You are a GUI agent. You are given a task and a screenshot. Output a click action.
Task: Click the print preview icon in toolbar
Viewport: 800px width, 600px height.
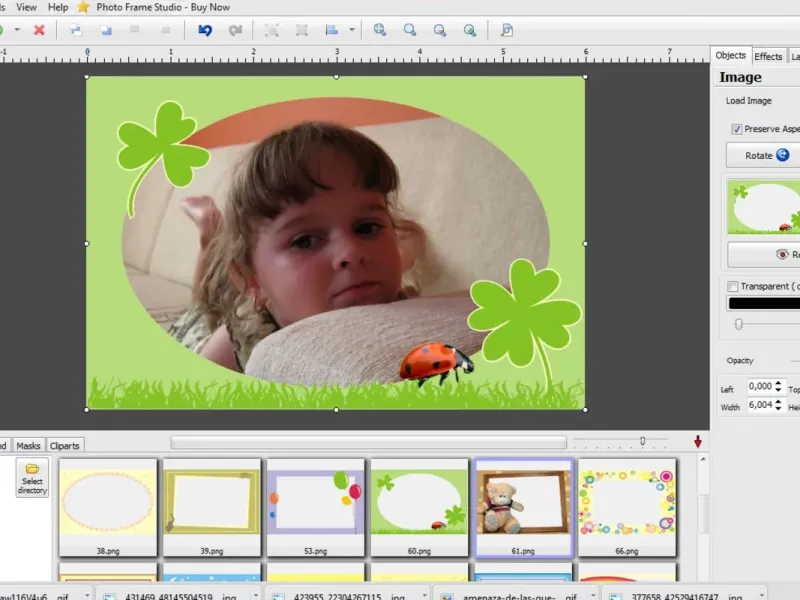(x=507, y=30)
